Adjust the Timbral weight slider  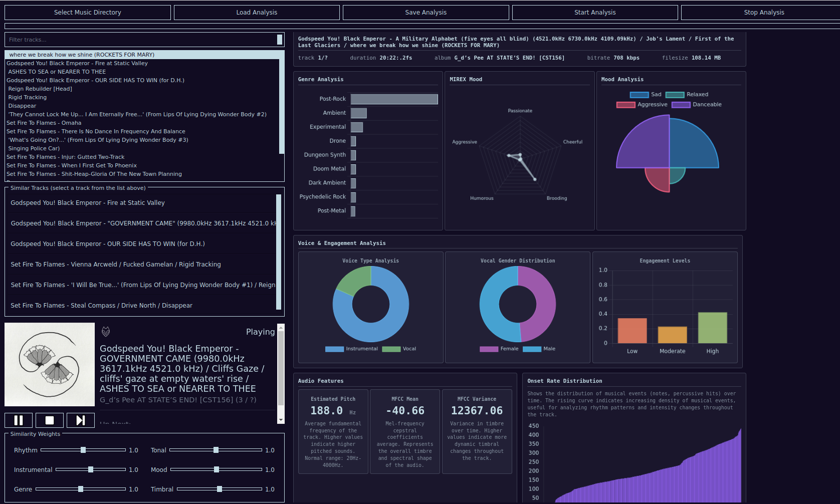[220, 489]
